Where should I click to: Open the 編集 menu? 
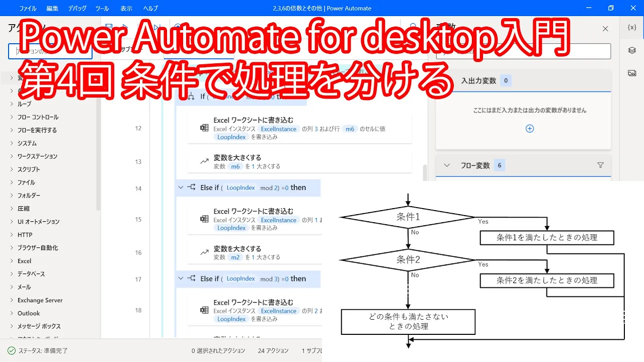click(52, 9)
